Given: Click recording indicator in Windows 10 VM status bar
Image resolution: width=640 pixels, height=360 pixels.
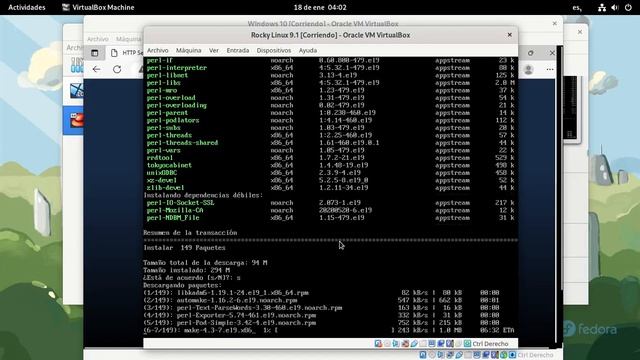Looking at the screenshot, I should pyautogui.click(x=486, y=355).
